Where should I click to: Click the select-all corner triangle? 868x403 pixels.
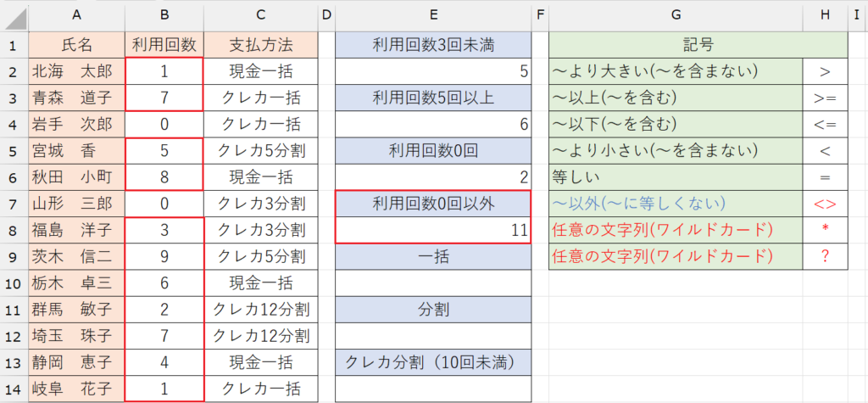[14, 17]
